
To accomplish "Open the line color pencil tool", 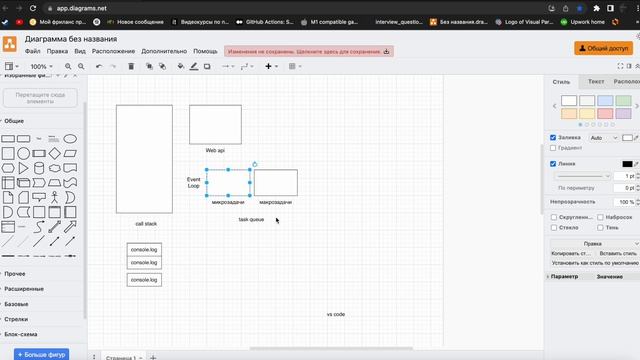I will coord(194,66).
